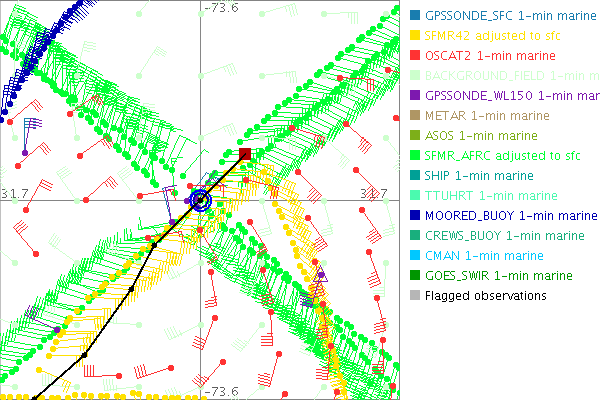
Task: Select the SFMR42 adjusted to sfc label
Action: point(492,36)
